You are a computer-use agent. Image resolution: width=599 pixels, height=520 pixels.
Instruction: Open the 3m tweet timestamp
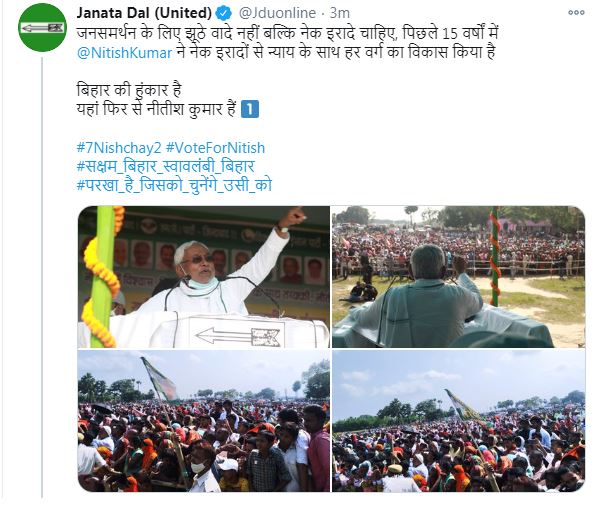339,13
